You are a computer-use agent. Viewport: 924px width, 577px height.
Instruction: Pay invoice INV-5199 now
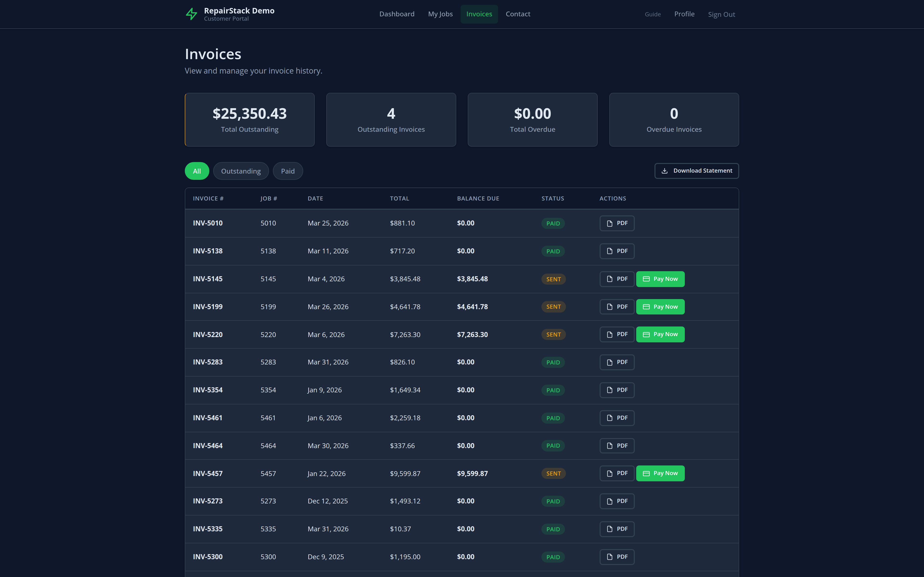click(660, 307)
